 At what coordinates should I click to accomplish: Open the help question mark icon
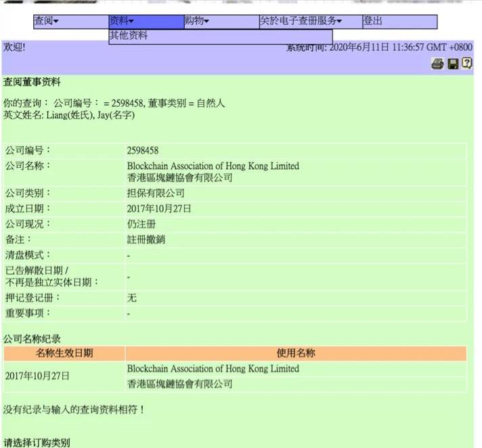pyautogui.click(x=466, y=64)
